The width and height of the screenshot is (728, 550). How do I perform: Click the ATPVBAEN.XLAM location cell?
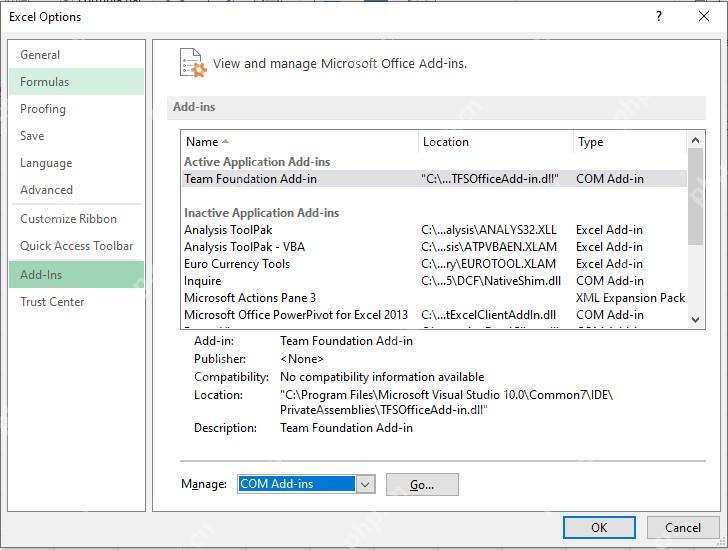pos(489,246)
